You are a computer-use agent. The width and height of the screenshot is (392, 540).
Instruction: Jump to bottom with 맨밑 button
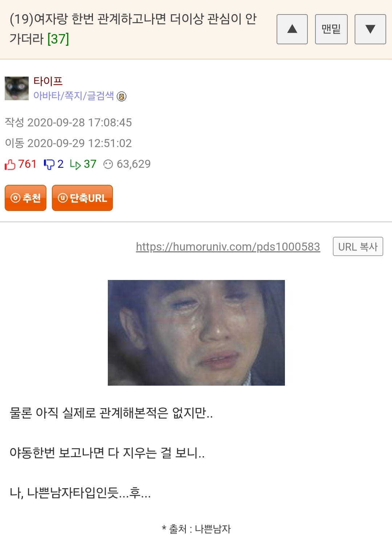[331, 29]
